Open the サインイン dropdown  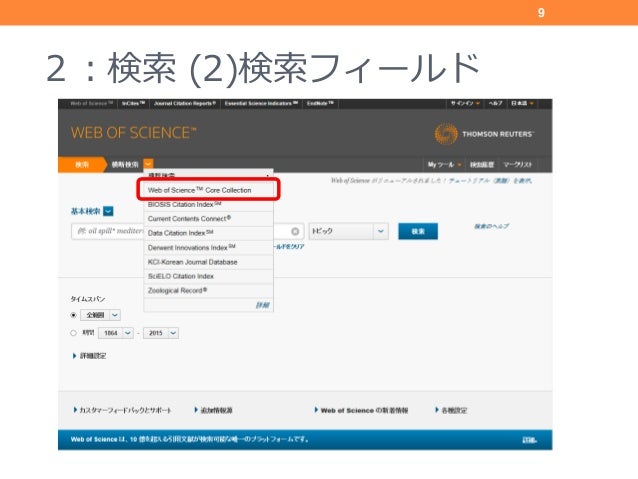[465, 103]
